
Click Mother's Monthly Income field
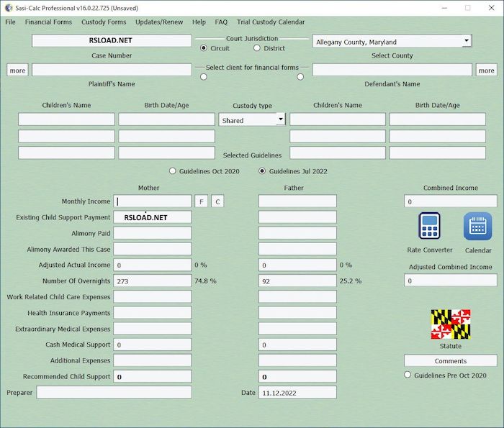153,201
